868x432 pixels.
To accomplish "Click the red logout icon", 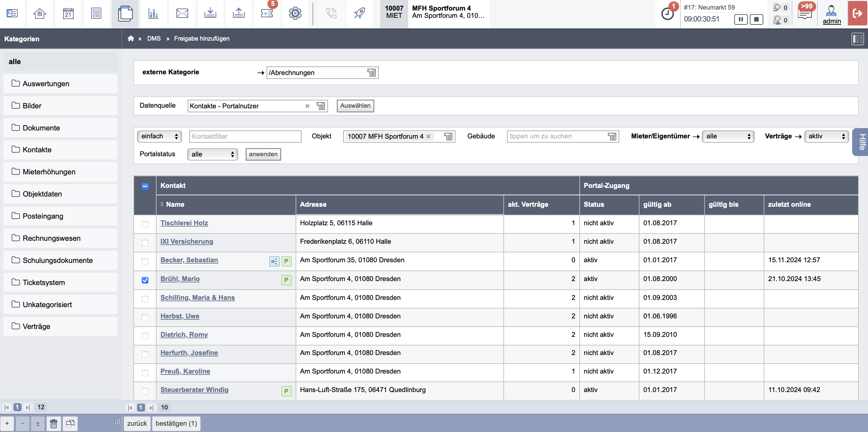I will point(857,14).
